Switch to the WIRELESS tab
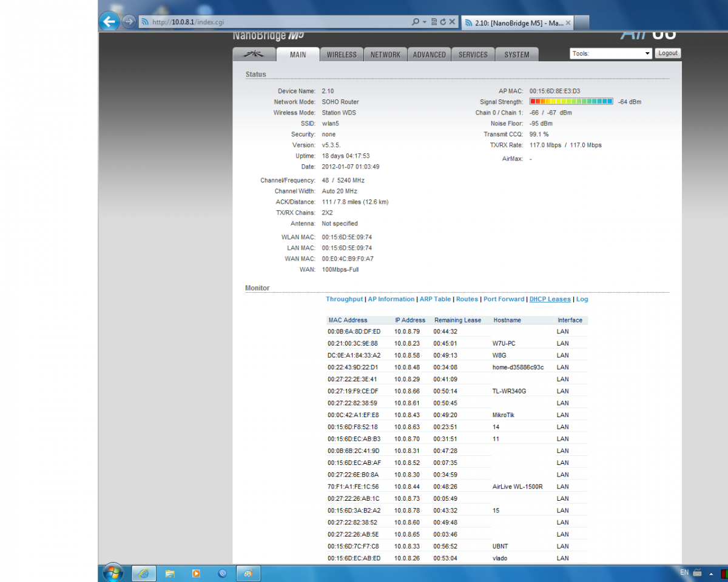The height and width of the screenshot is (582, 728). (342, 55)
